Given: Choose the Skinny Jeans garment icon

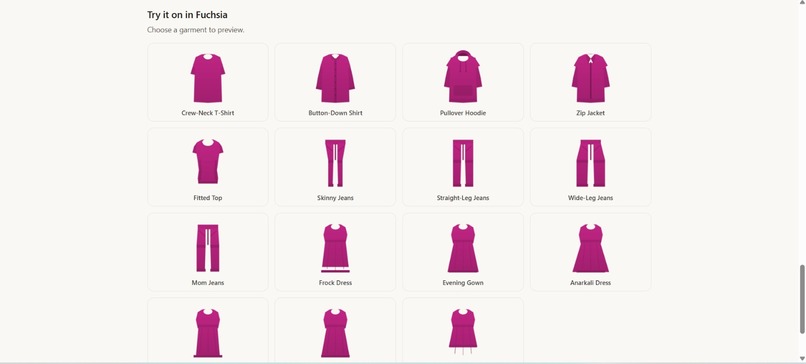Looking at the screenshot, I should click(335, 163).
